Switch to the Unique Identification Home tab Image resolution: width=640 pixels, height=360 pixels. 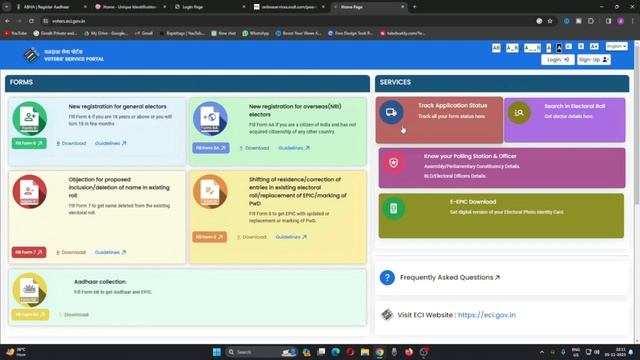tap(130, 7)
